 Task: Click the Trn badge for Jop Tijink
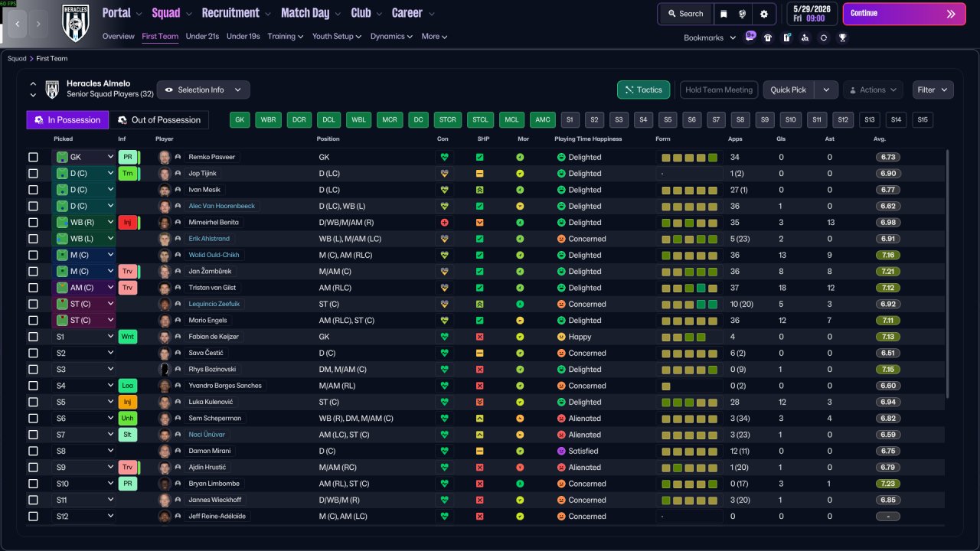(127, 174)
